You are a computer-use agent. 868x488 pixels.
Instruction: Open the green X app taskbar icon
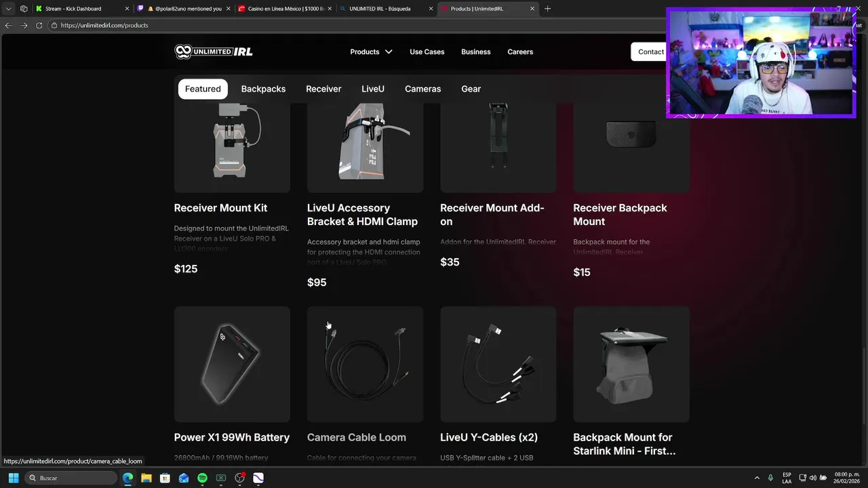(221, 478)
